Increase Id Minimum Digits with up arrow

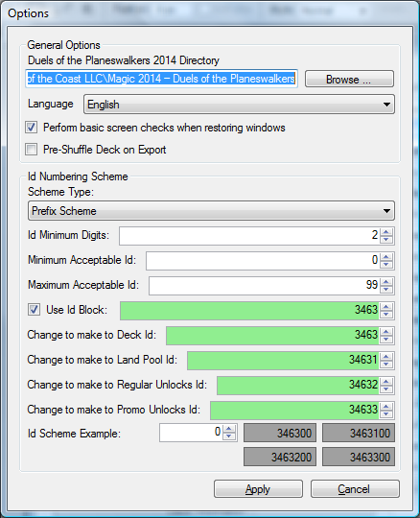point(386,232)
